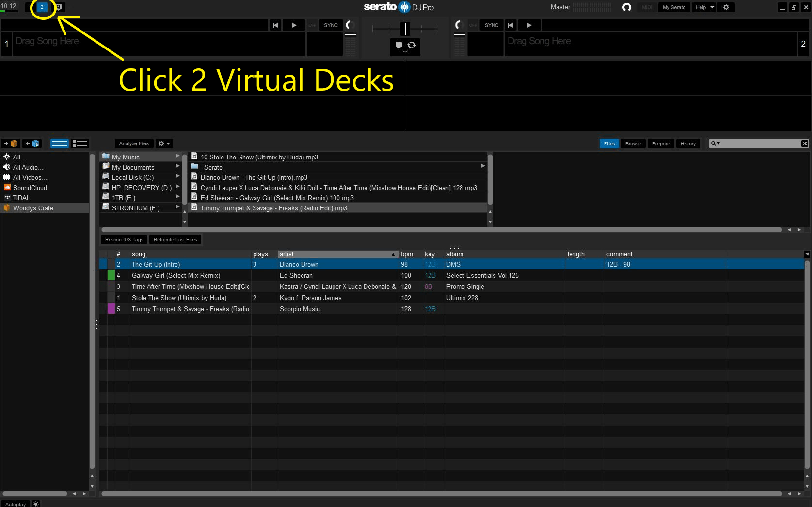Click the Relocate Lost Files button
The image size is (812, 507).
[175, 240]
